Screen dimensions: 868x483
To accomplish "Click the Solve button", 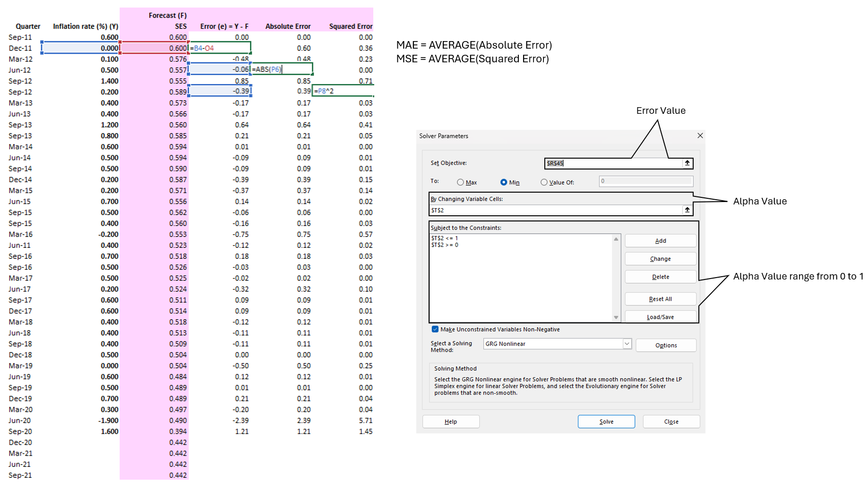I will 606,422.
